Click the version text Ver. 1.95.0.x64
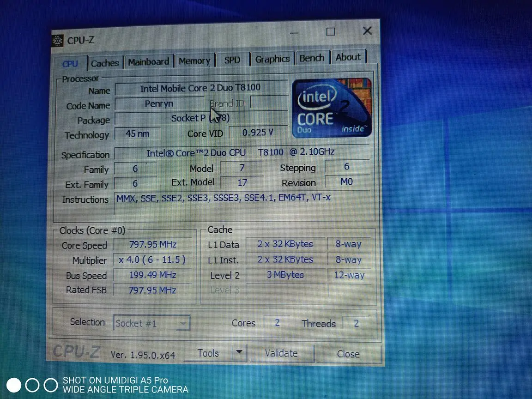The height and width of the screenshot is (399, 532). tap(143, 355)
